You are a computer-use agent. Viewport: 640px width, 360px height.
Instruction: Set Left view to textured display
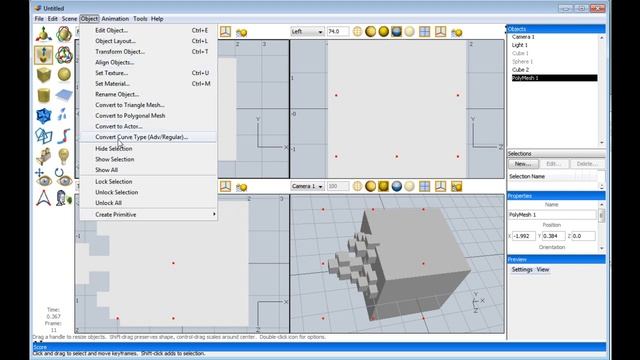click(396, 31)
